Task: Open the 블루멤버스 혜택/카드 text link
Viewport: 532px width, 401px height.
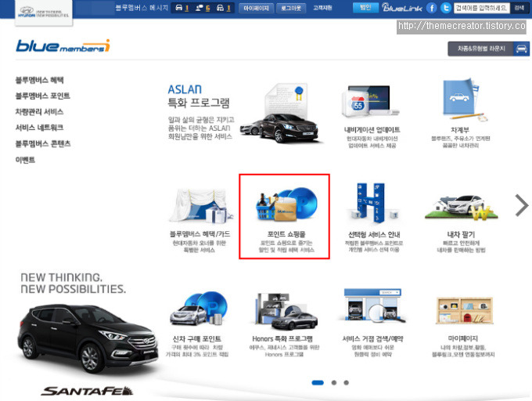Action: [x=199, y=234]
